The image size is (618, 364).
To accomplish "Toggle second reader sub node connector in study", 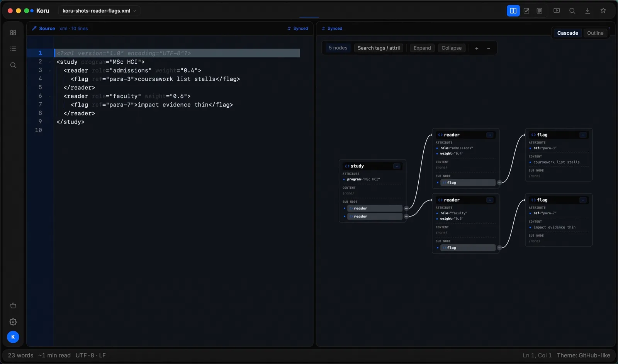I will pyautogui.click(x=406, y=217).
